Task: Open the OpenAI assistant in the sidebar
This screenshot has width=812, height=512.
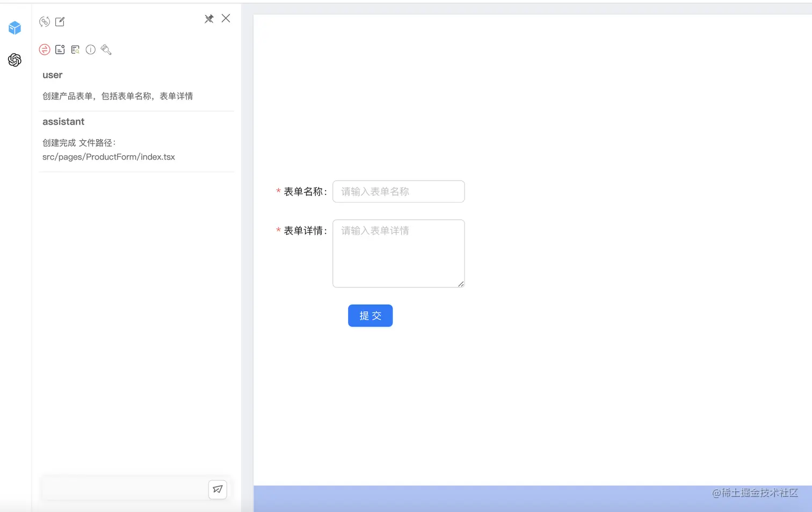Action: (x=15, y=60)
